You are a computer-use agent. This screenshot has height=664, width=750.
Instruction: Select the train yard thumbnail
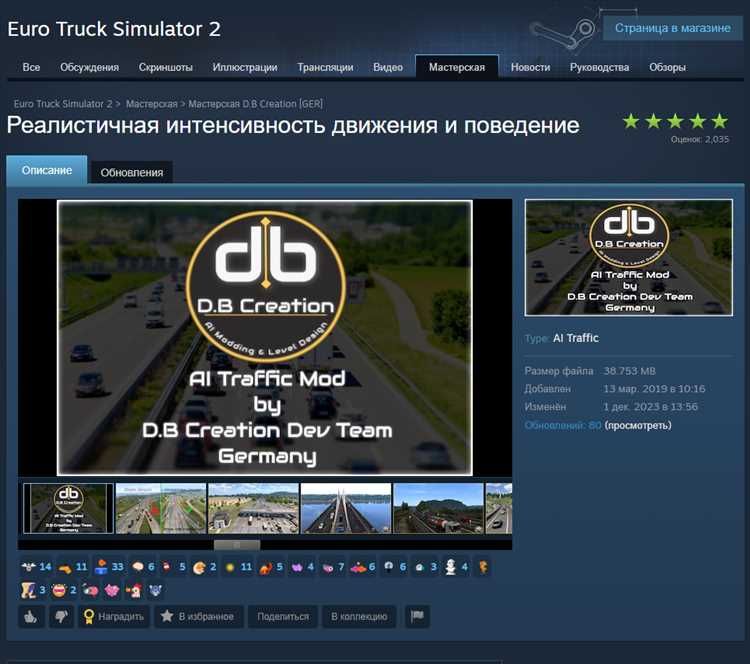(438, 508)
